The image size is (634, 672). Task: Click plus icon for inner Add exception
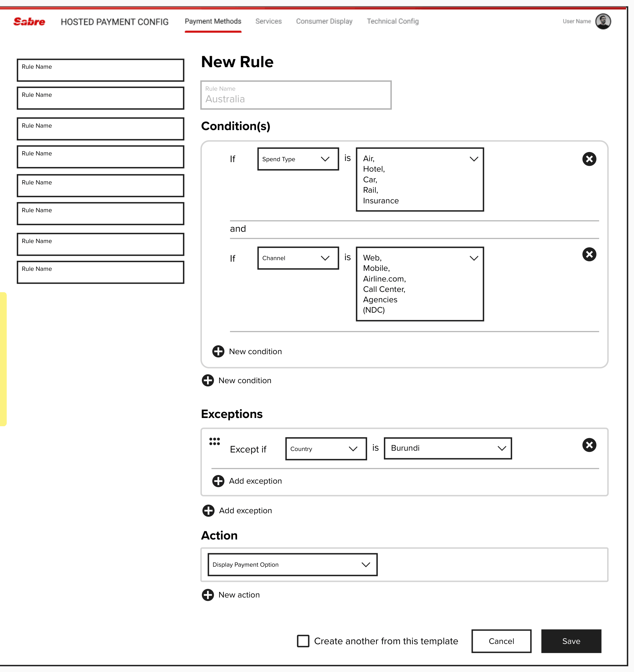(218, 481)
